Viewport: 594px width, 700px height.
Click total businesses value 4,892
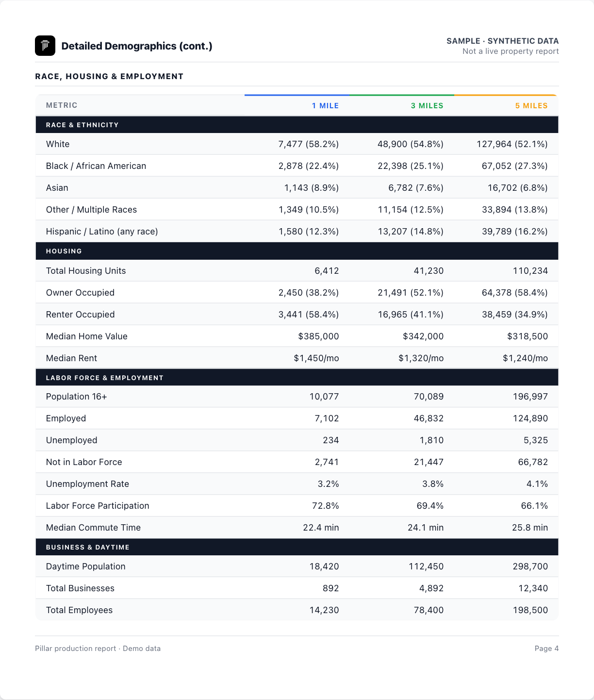(431, 588)
